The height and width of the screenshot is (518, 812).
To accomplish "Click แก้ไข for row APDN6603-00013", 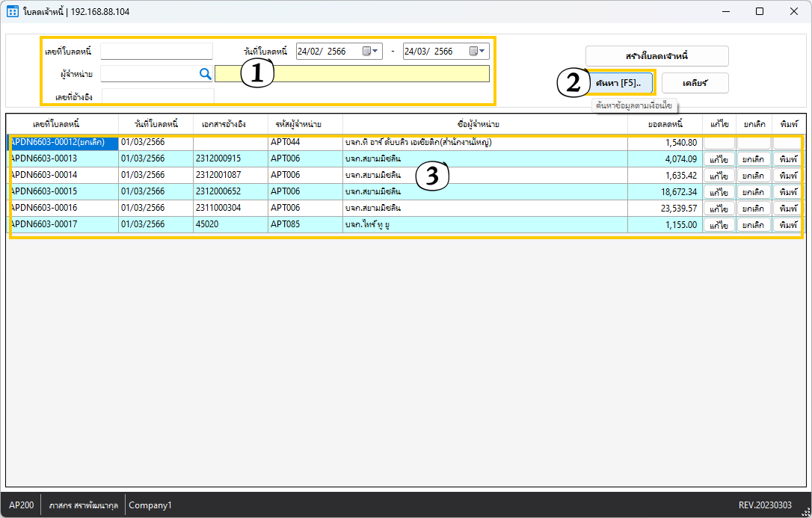I will (x=719, y=159).
